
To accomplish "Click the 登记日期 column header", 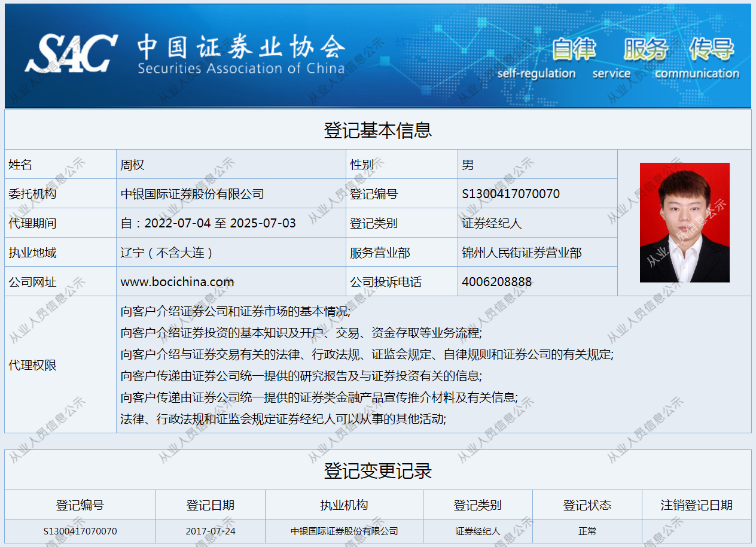I will click(210, 505).
